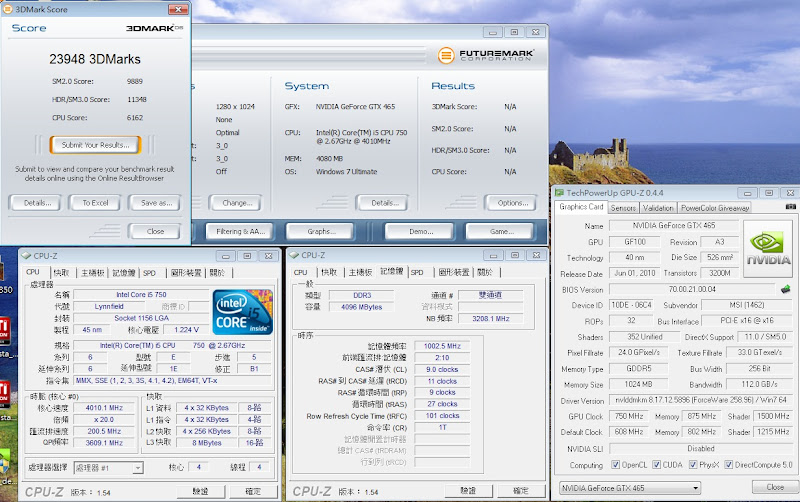Click the Graphs button

coord(321,232)
